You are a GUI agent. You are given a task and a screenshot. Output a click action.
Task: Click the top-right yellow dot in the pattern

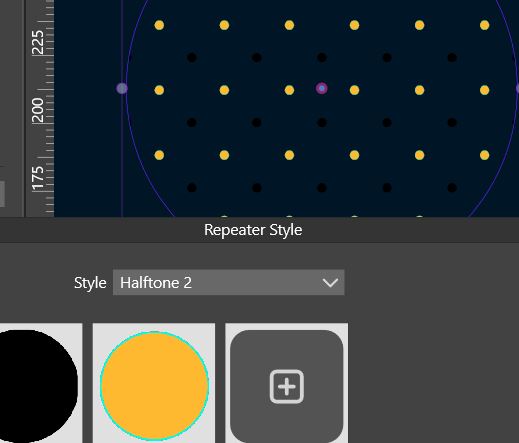point(484,25)
